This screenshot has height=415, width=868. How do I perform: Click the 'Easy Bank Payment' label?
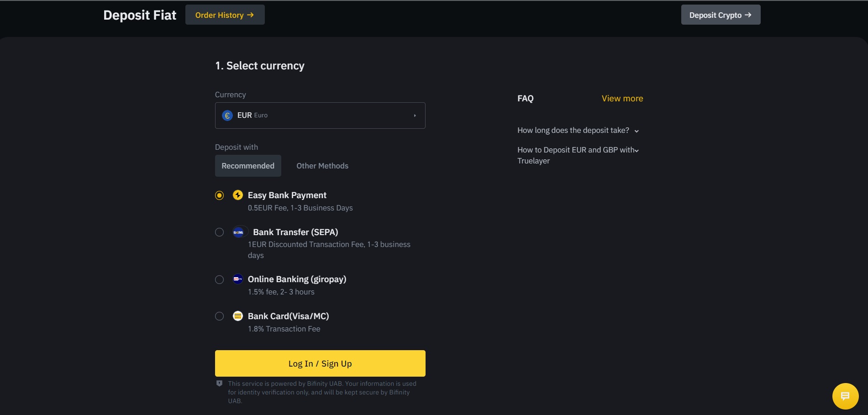pos(287,195)
